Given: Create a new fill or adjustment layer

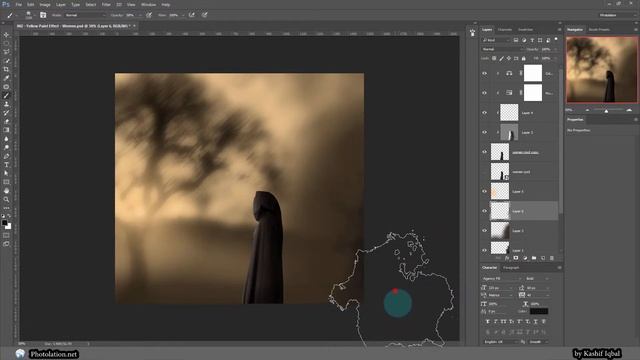Looking at the screenshot, I should point(525,258).
